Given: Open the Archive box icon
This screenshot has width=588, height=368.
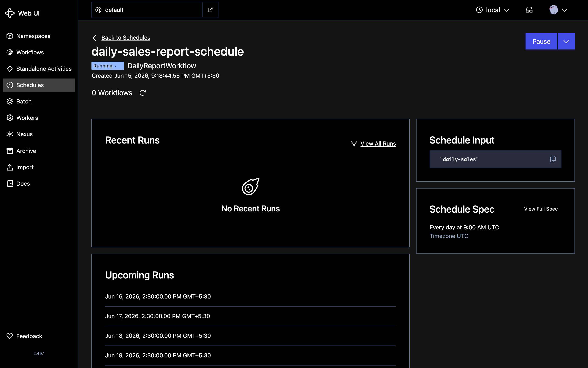Looking at the screenshot, I should pos(10,151).
